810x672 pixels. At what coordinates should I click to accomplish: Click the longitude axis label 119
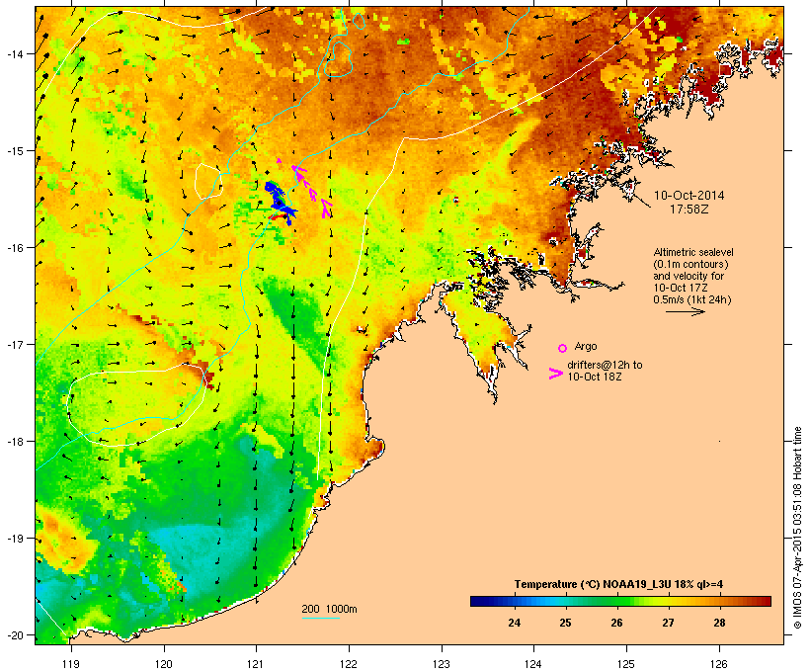pyautogui.click(x=71, y=664)
